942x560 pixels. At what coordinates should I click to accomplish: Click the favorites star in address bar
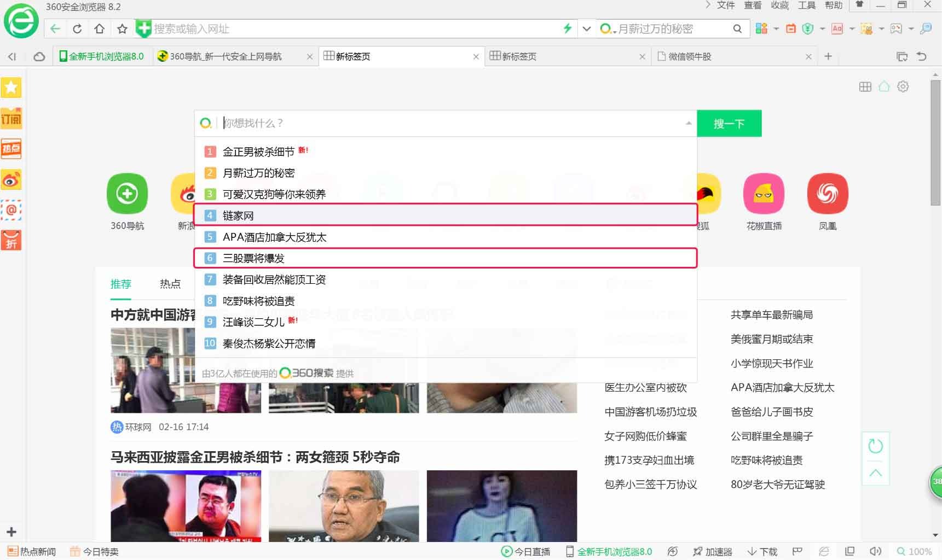pos(122,29)
